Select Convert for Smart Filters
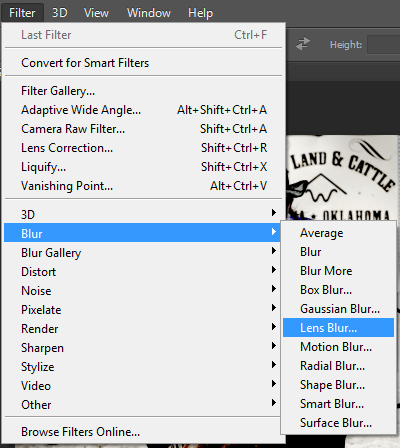This screenshot has width=400, height=448. pos(143,63)
